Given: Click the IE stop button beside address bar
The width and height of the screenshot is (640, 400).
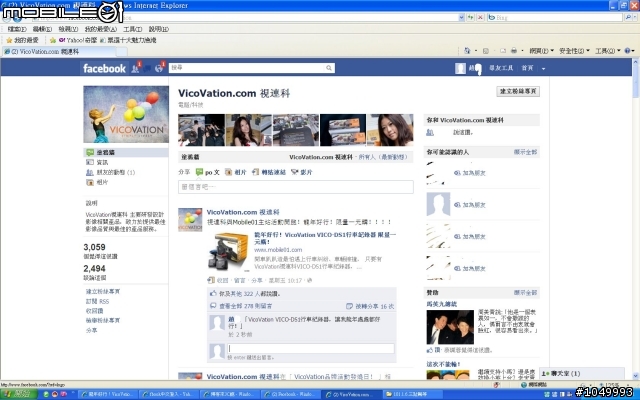Looking at the screenshot, I should coord(480,18).
